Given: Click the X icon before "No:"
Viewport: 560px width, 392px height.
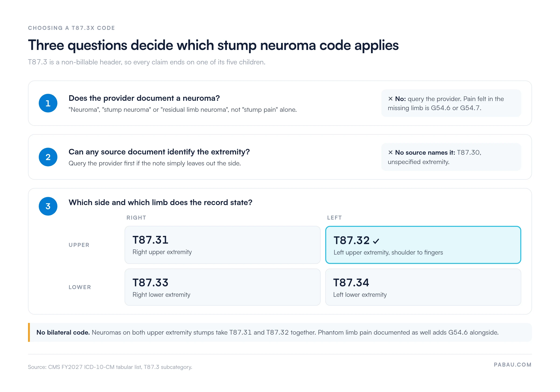Looking at the screenshot, I should (x=390, y=99).
